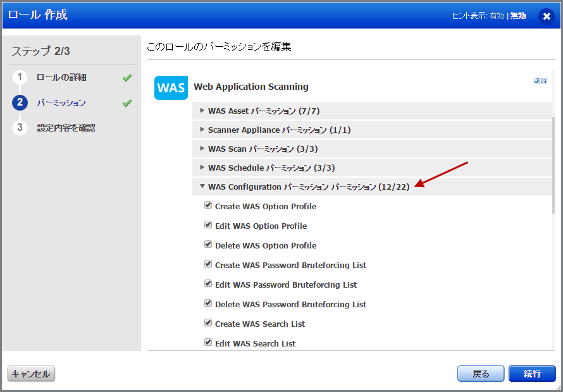
Task: Select the step 1 numbered circle
Action: (x=21, y=76)
